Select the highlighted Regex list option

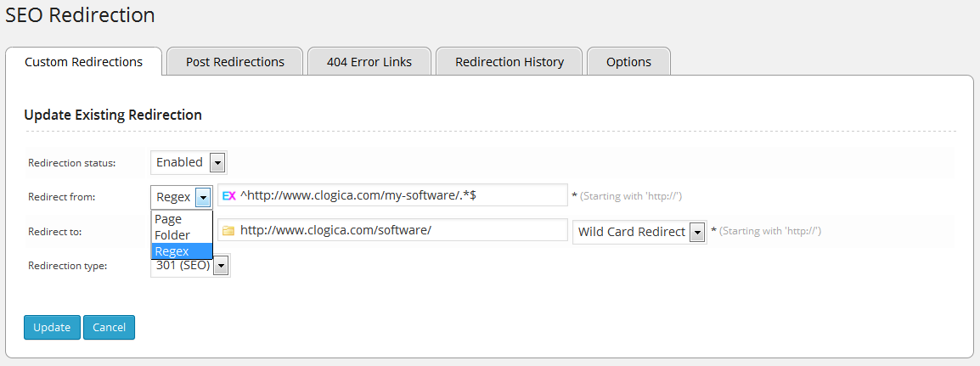point(172,251)
